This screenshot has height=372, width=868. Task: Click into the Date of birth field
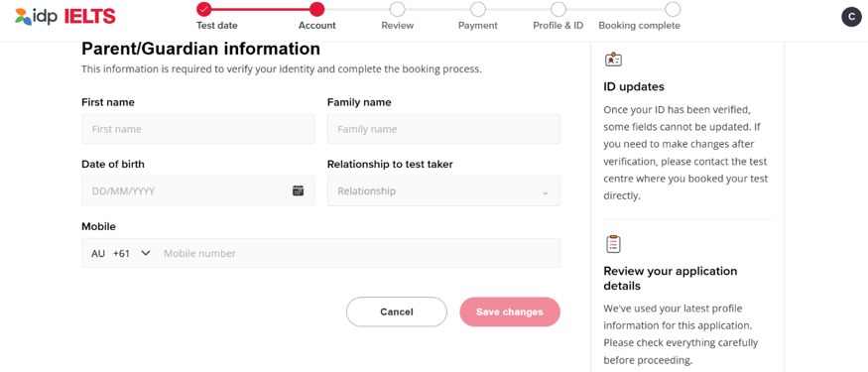pyautogui.click(x=197, y=191)
